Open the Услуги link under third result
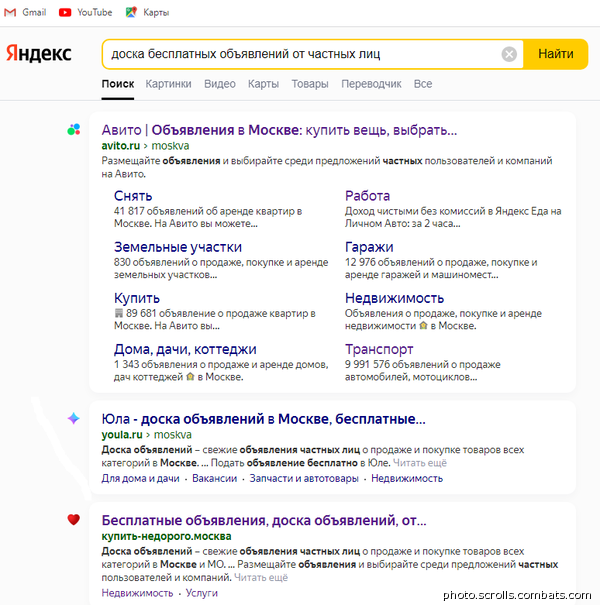Viewport: 600px width, 605px height. [x=201, y=593]
